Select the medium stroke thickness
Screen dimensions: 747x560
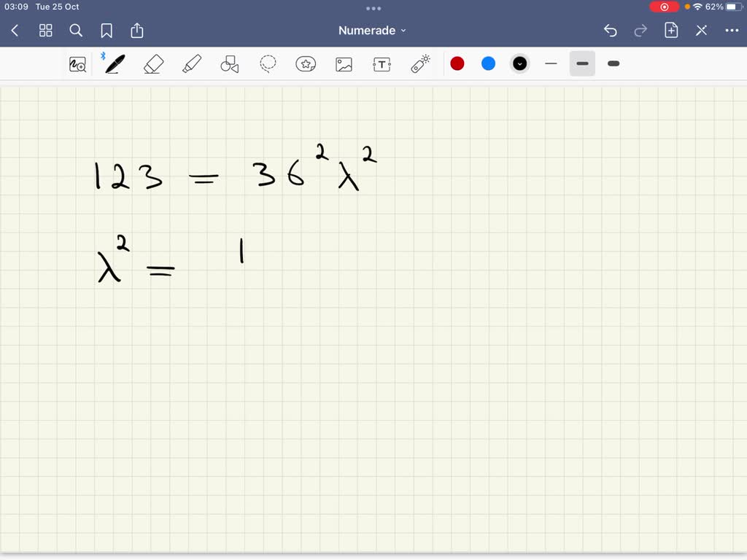[582, 63]
